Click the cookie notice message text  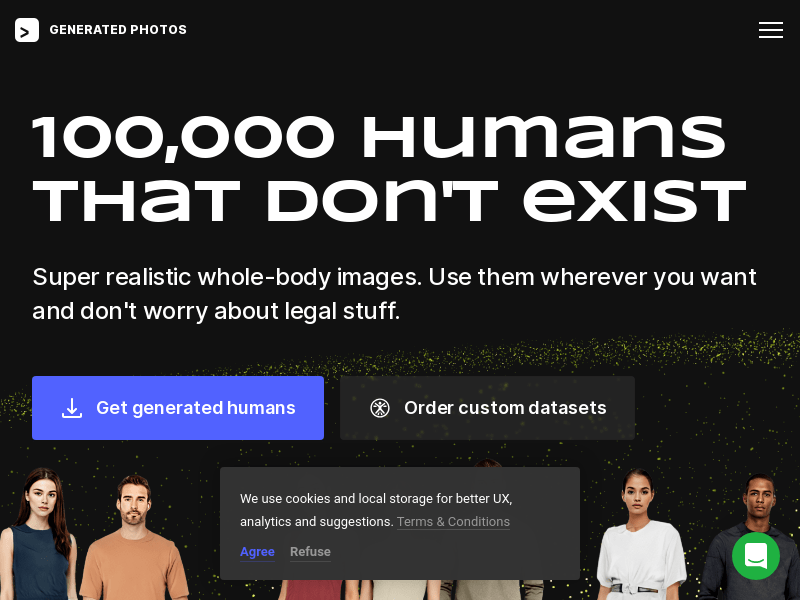click(376, 510)
